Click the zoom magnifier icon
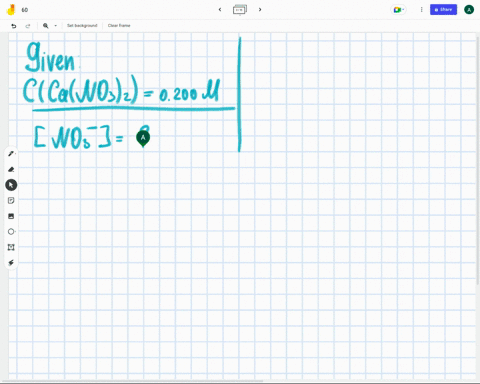 (x=46, y=26)
